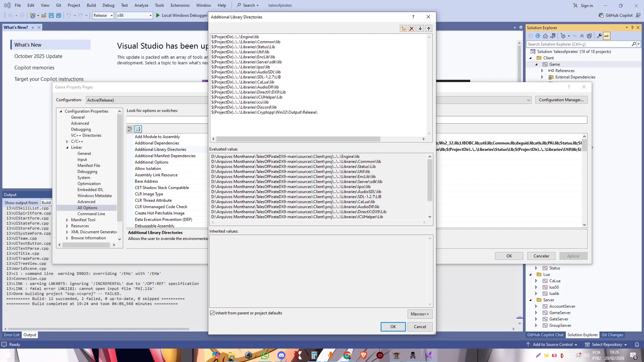This screenshot has height=362, width=644.
Task: Switch to the Error List tab
Action: [x=12, y=335]
